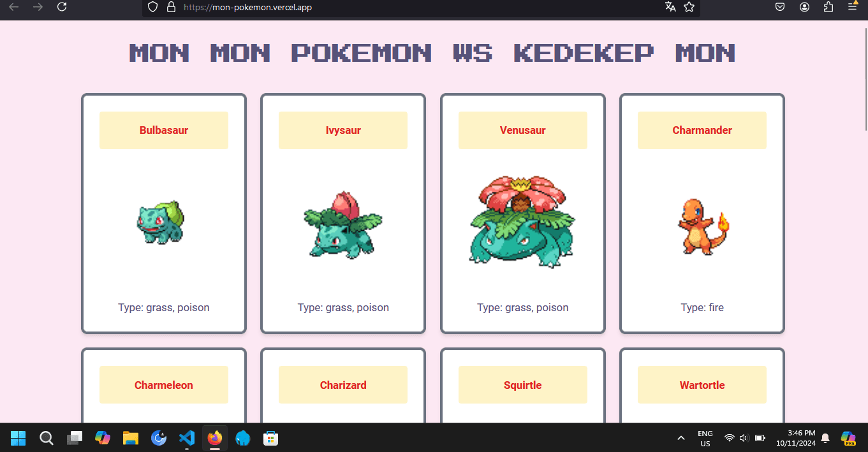Open the Windows Start menu

coord(18,438)
